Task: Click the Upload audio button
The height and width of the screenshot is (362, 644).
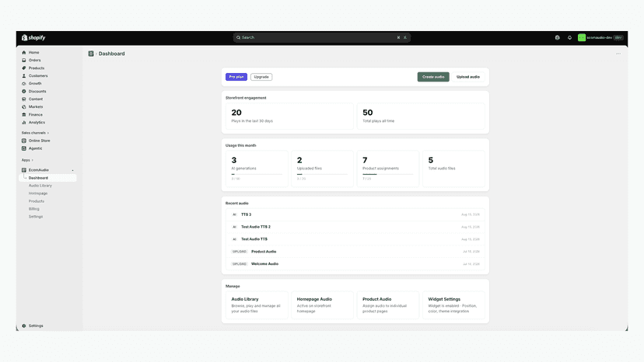Action: (467, 77)
